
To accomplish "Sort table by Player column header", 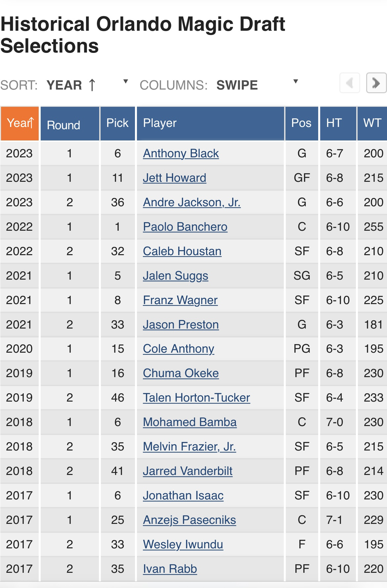I will click(x=210, y=123).
